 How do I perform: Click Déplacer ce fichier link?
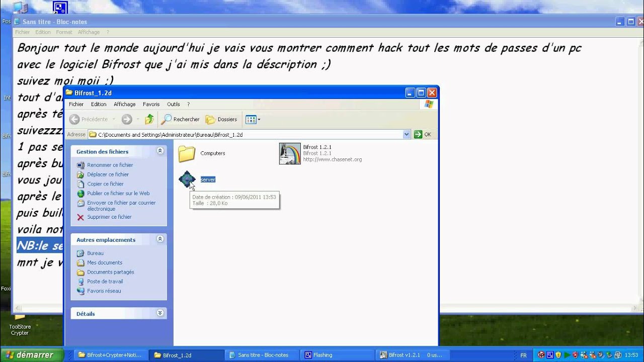pos(108,174)
